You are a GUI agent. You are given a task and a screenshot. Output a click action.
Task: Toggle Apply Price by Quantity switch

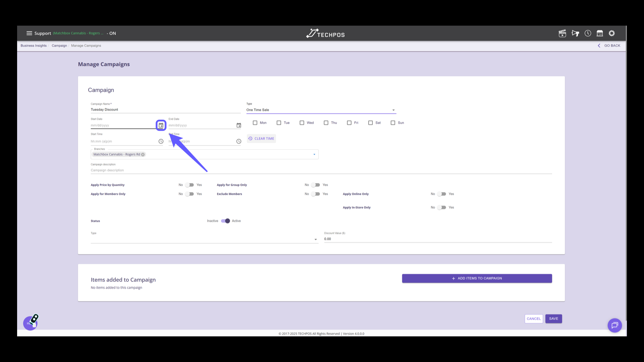(190, 185)
